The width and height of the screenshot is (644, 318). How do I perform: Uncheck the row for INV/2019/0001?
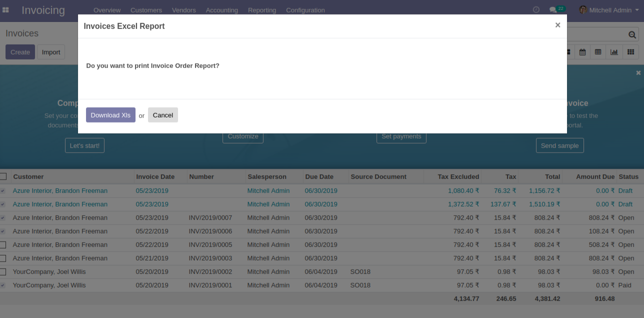[3, 285]
